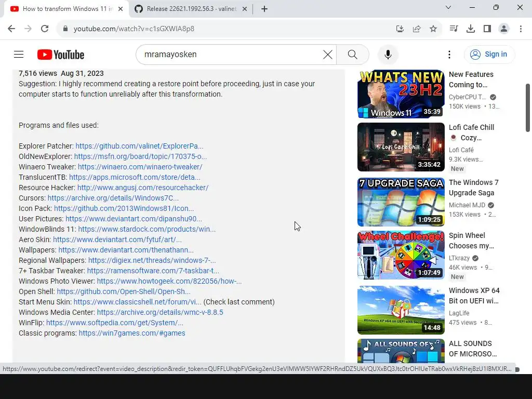Open Chrome downloads icon
This screenshot has height=399, width=532.
pos(471,29)
